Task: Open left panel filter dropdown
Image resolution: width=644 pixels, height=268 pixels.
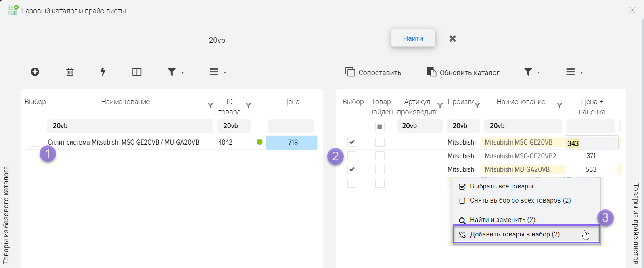Action: [x=176, y=72]
